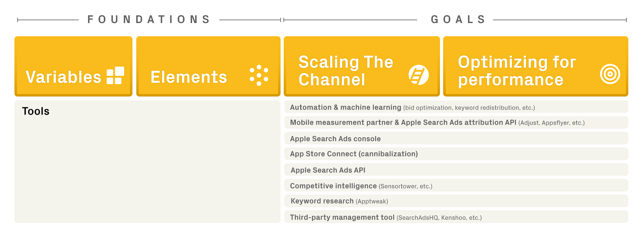Select Keyword research (Apptweak) row
The width and height of the screenshot is (644, 239).
(x=456, y=201)
